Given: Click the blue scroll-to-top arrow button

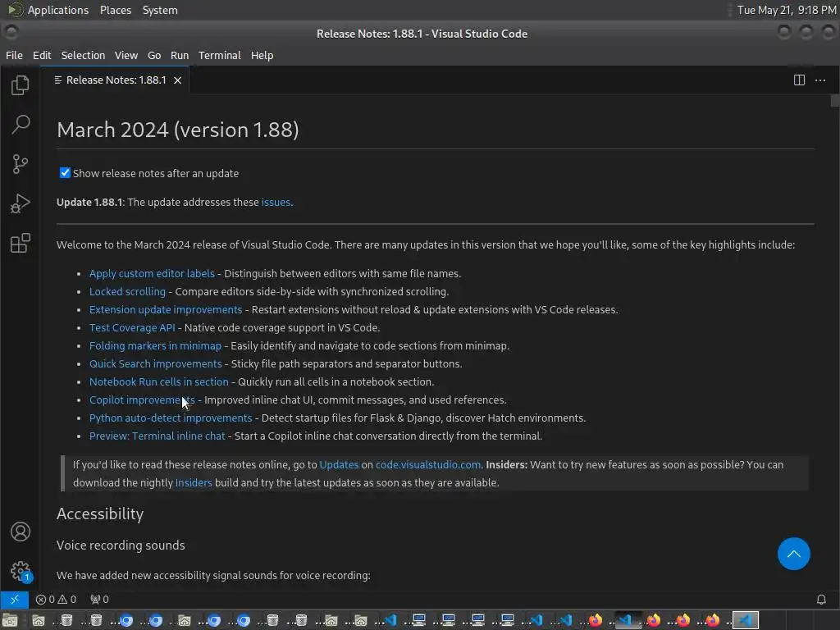Looking at the screenshot, I should pyautogui.click(x=793, y=554).
